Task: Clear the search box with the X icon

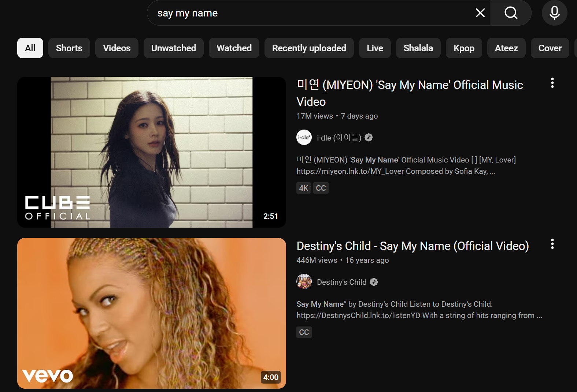Action: (x=480, y=13)
